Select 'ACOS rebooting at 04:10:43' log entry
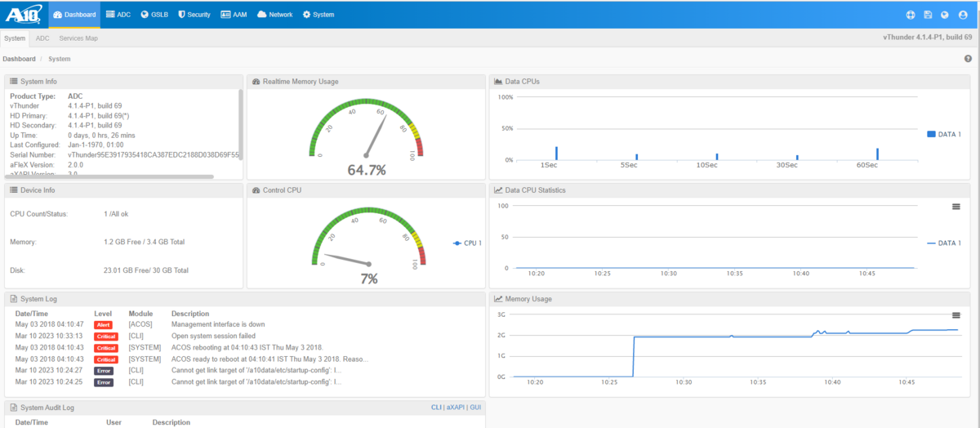 (247, 348)
